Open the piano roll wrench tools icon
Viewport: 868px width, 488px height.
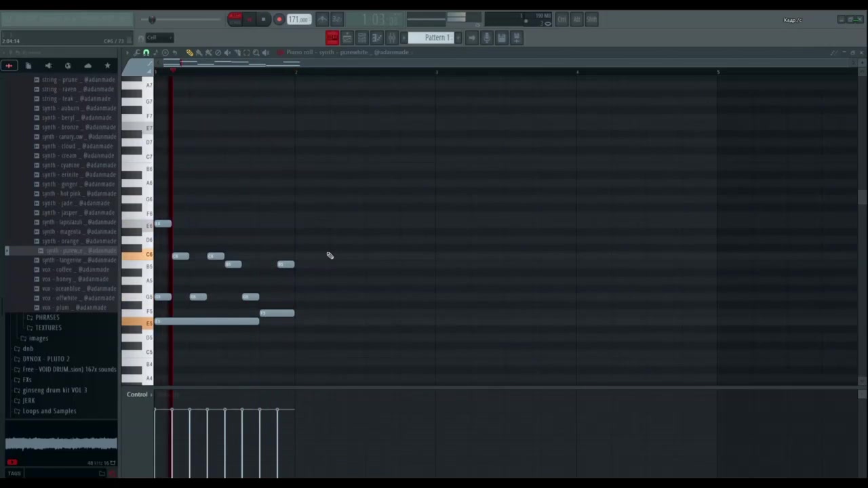tap(136, 53)
